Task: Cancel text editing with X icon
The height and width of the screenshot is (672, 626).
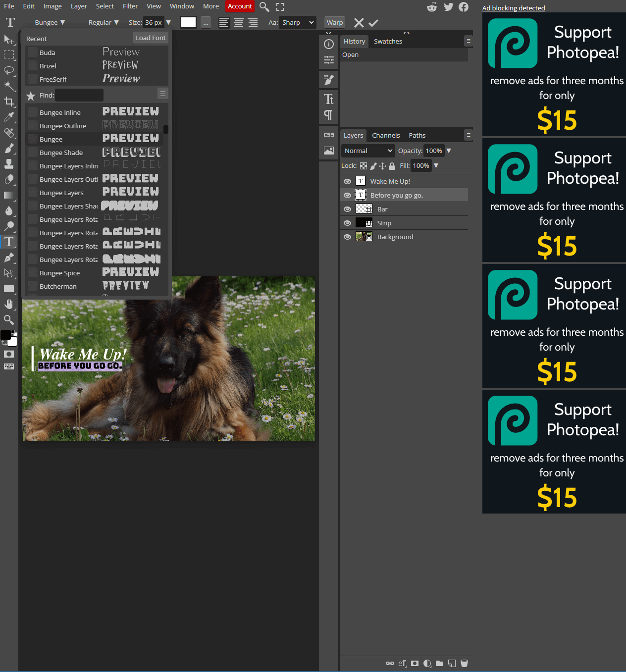Action: click(x=359, y=23)
